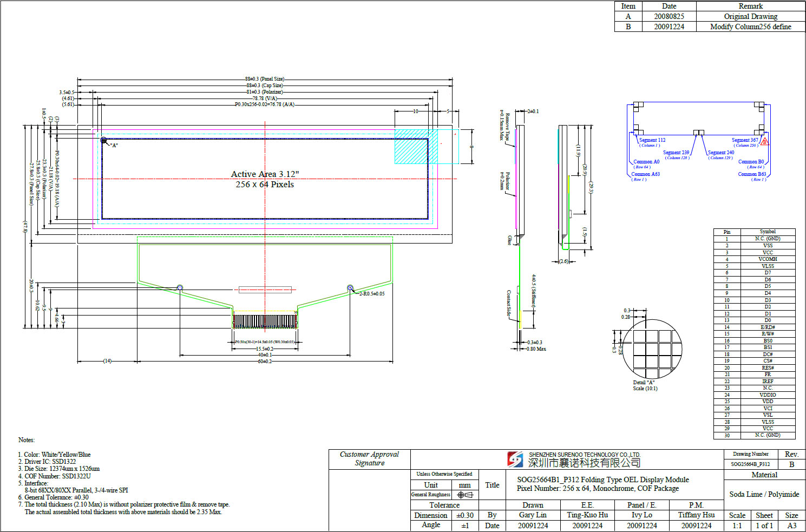Click the red revision triangle near Segment 367
The width and height of the screenshot is (806, 532).
(764, 142)
